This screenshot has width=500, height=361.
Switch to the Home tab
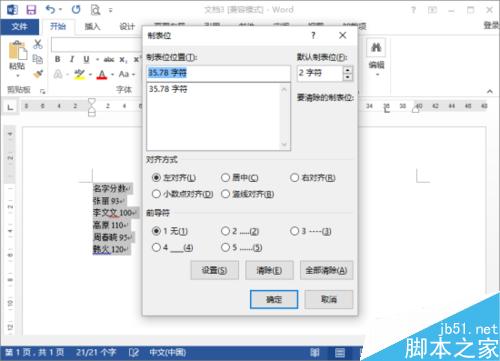click(58, 26)
